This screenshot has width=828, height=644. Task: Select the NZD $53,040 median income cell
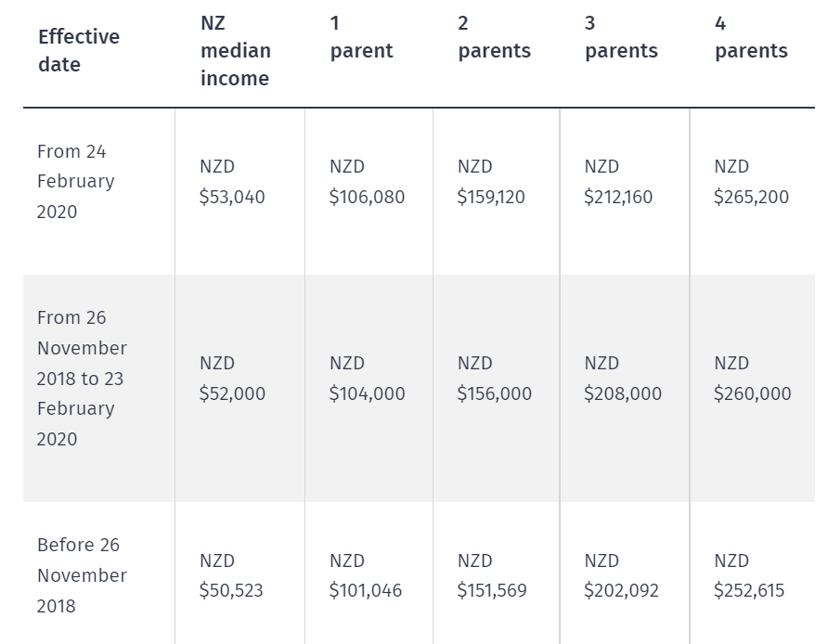[x=232, y=182]
